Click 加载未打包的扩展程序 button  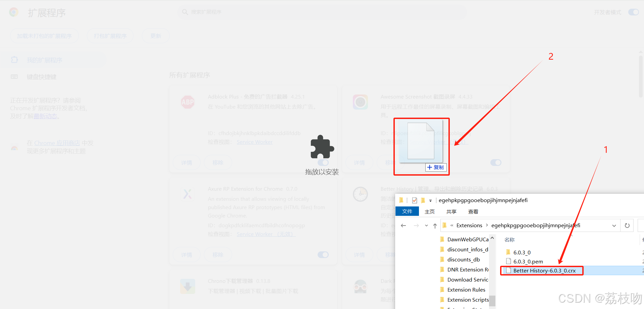[x=44, y=36]
